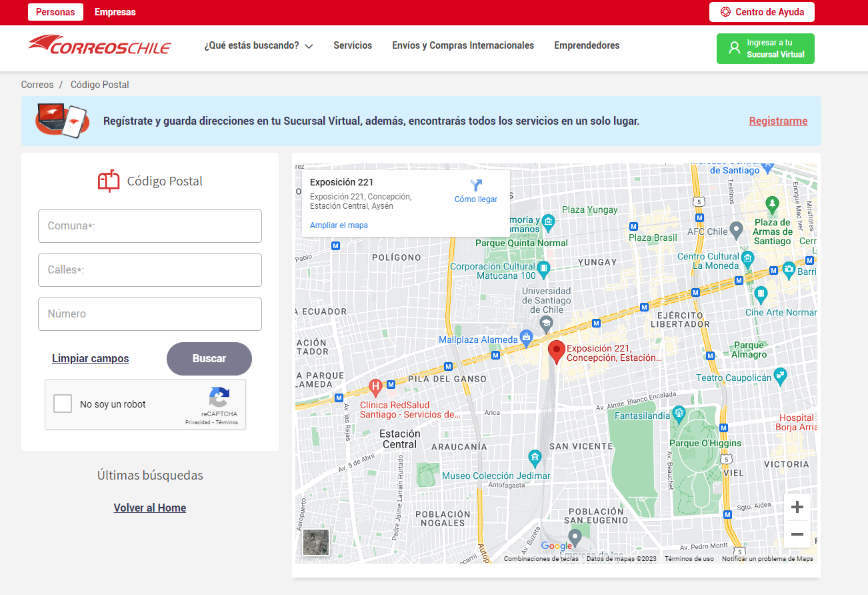Click the Parque Quinta Normal label

coord(521,243)
